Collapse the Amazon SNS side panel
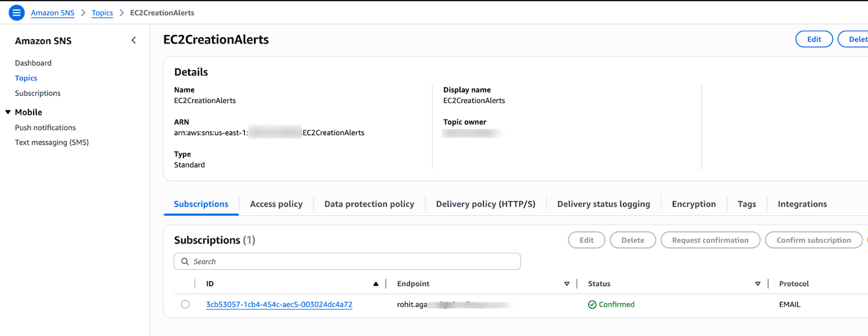This screenshot has height=336, width=868. tap(133, 40)
